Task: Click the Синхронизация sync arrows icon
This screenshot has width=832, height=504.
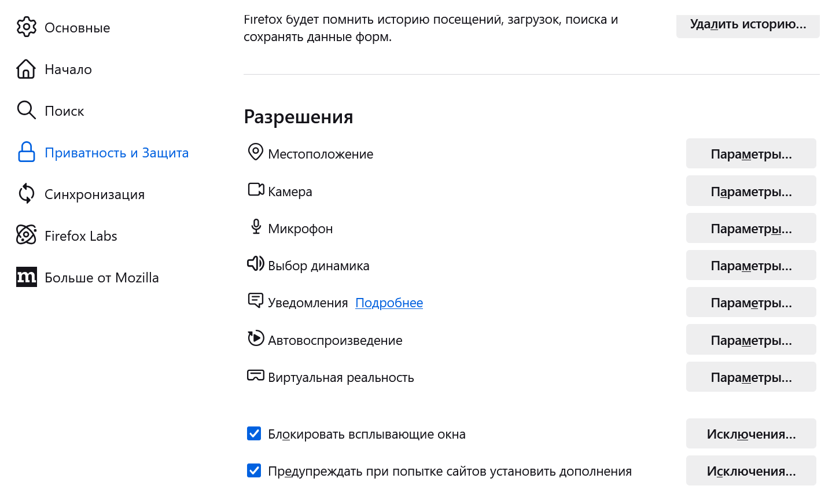Action: 26,194
